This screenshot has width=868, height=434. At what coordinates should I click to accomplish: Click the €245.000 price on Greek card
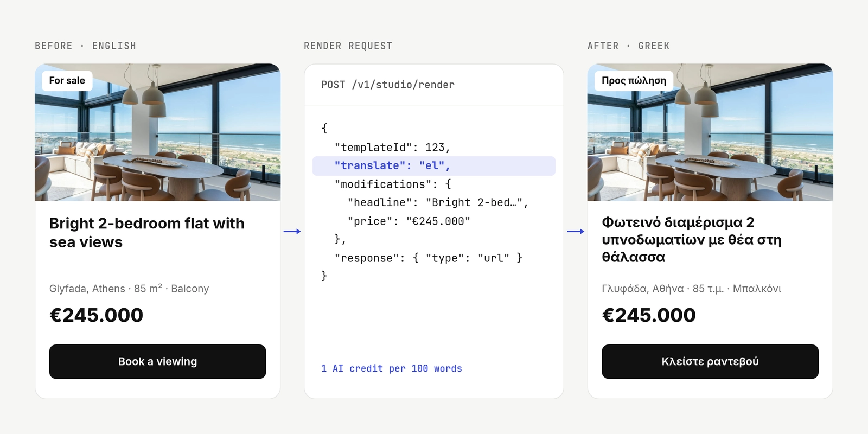[x=649, y=315]
